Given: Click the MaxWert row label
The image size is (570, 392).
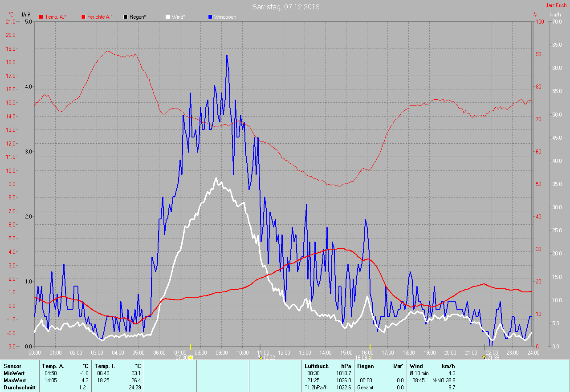Looking at the screenshot, I should tap(15, 380).
